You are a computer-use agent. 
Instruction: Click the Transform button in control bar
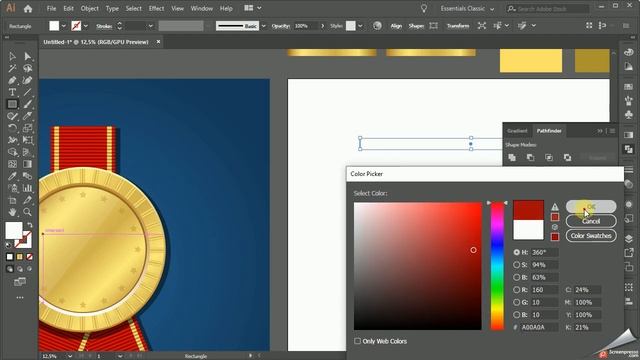(458, 26)
